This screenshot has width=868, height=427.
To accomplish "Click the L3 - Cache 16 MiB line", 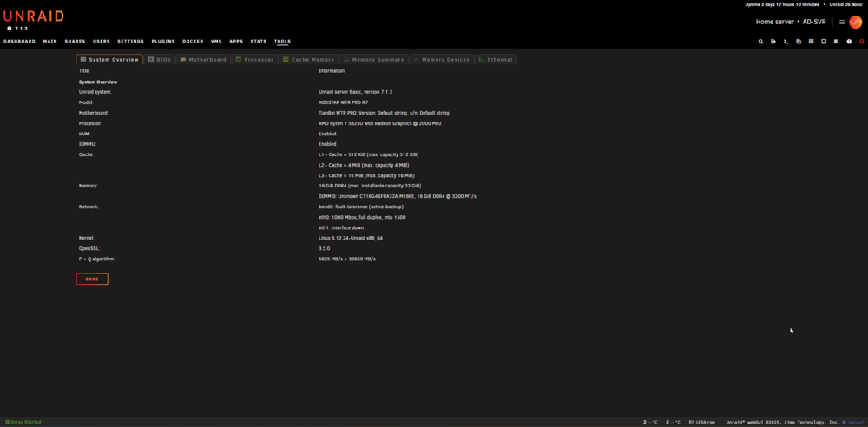I will [367, 175].
